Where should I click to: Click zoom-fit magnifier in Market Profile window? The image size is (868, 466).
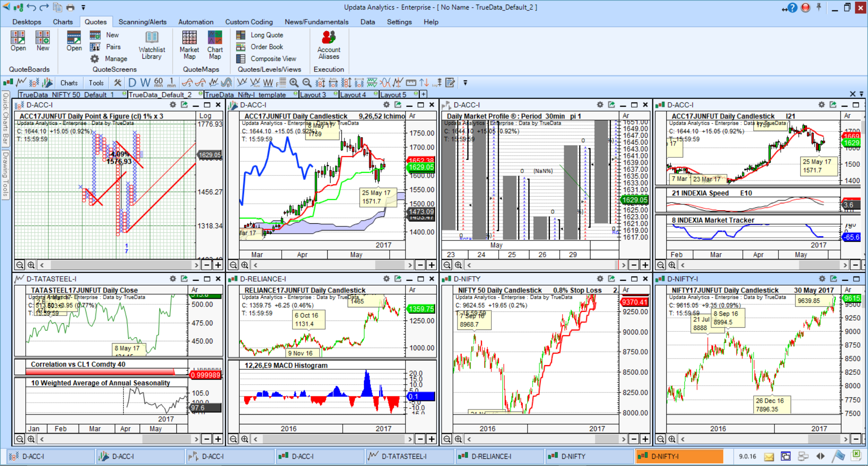click(458, 265)
